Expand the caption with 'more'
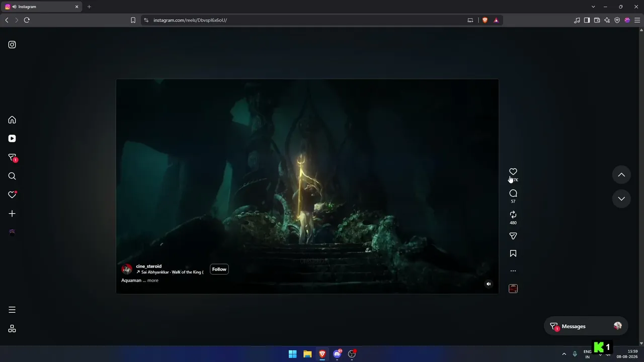The width and height of the screenshot is (644, 362). click(x=153, y=281)
